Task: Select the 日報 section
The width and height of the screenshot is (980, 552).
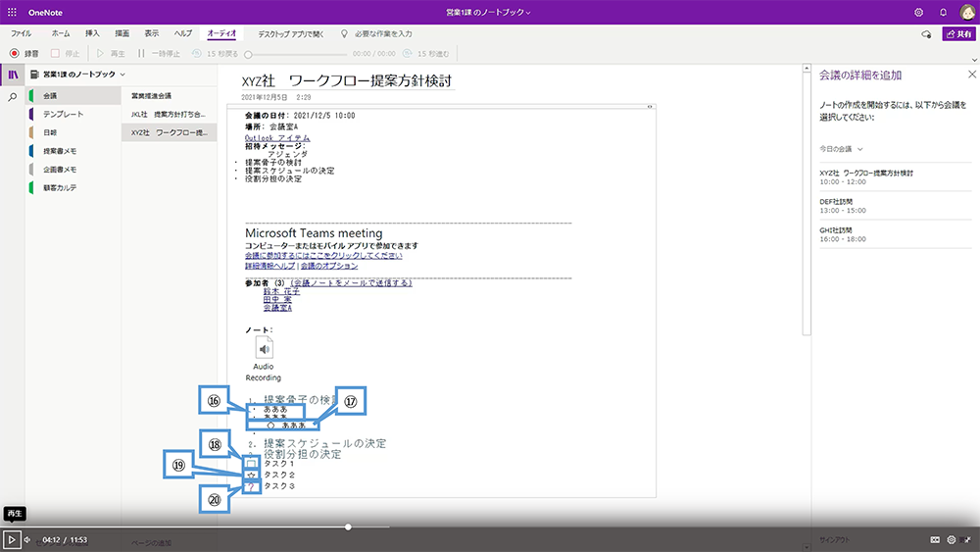Action: coord(73,132)
